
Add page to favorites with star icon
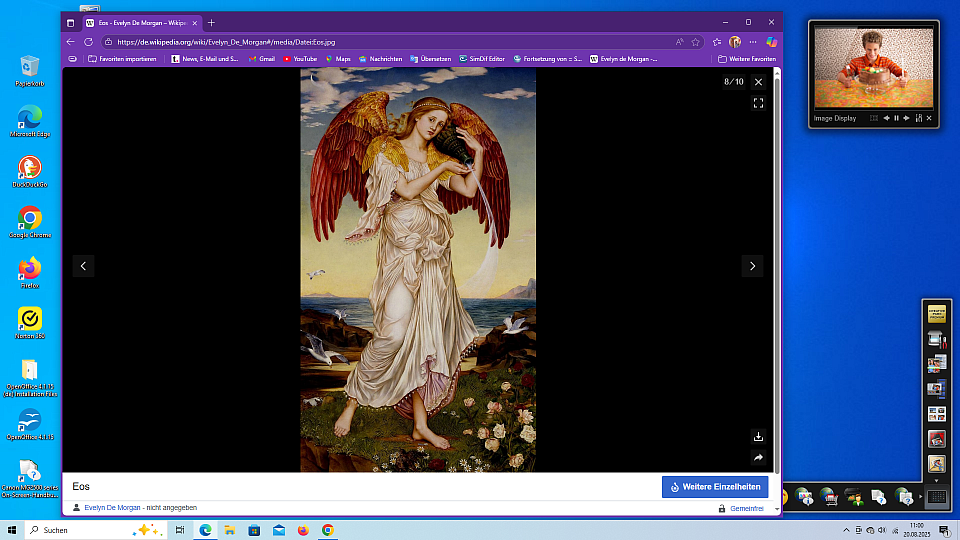(696, 42)
